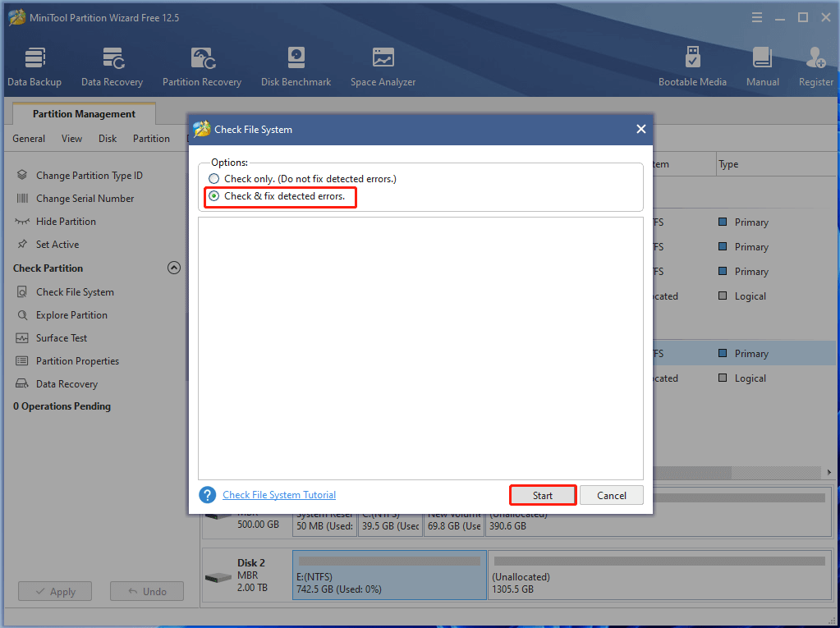The width and height of the screenshot is (840, 628).
Task: Open Space Analyzer
Action: coord(383,66)
